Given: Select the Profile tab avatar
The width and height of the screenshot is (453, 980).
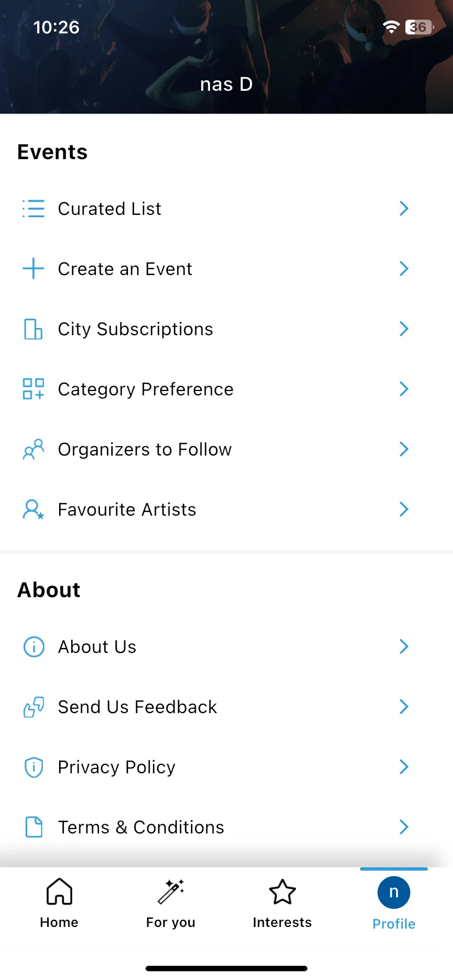Looking at the screenshot, I should (394, 892).
